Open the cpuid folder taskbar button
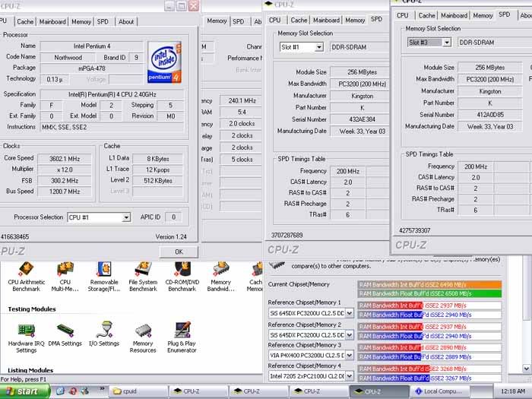 [140, 391]
